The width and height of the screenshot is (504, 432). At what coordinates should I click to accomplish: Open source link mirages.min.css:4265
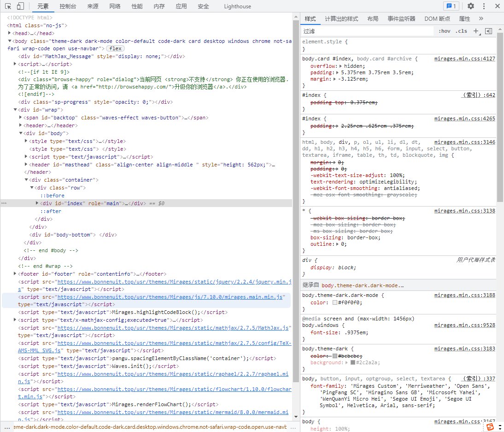point(464,118)
